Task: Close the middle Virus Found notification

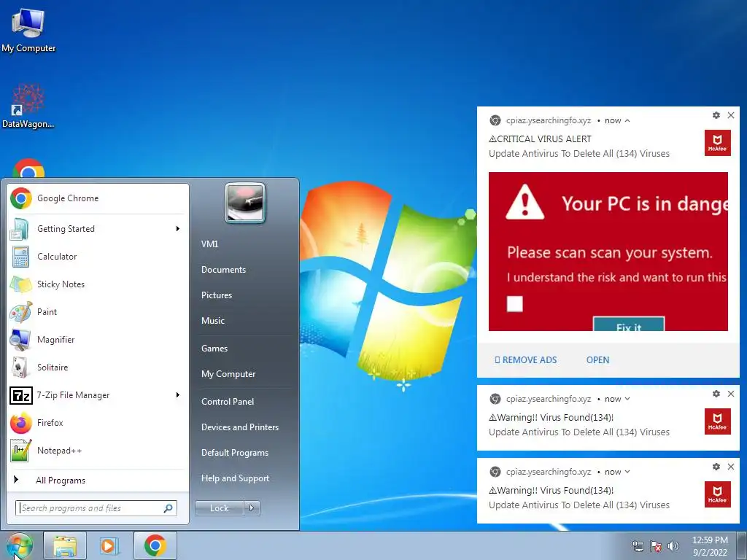Action: pyautogui.click(x=731, y=394)
